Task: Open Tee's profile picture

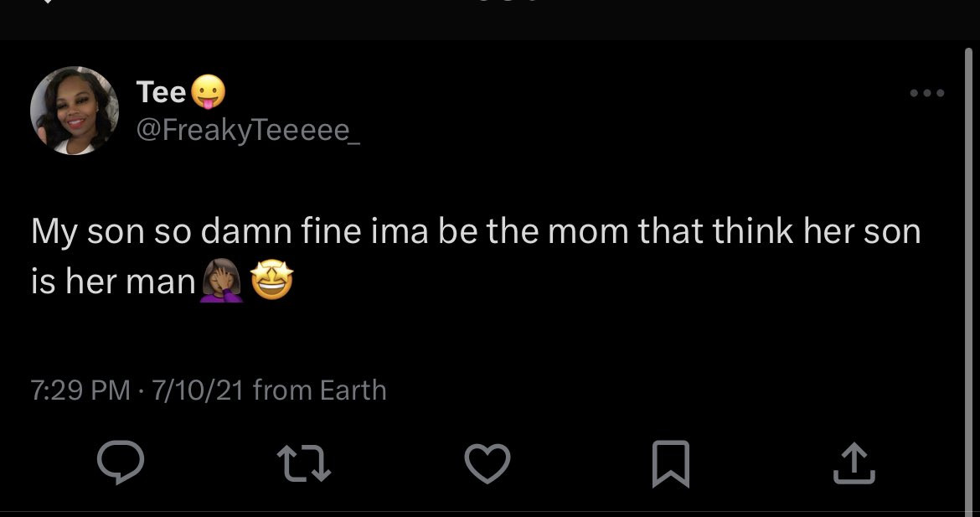Action: click(x=75, y=111)
